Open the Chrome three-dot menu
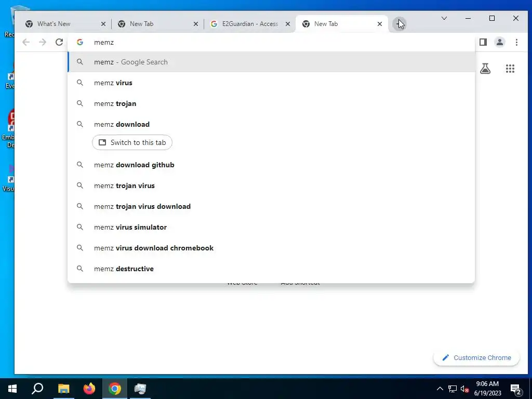The width and height of the screenshot is (532, 399). click(516, 42)
